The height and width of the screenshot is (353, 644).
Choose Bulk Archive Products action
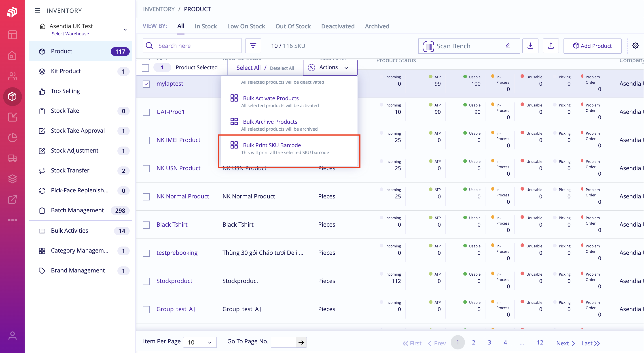289,125
